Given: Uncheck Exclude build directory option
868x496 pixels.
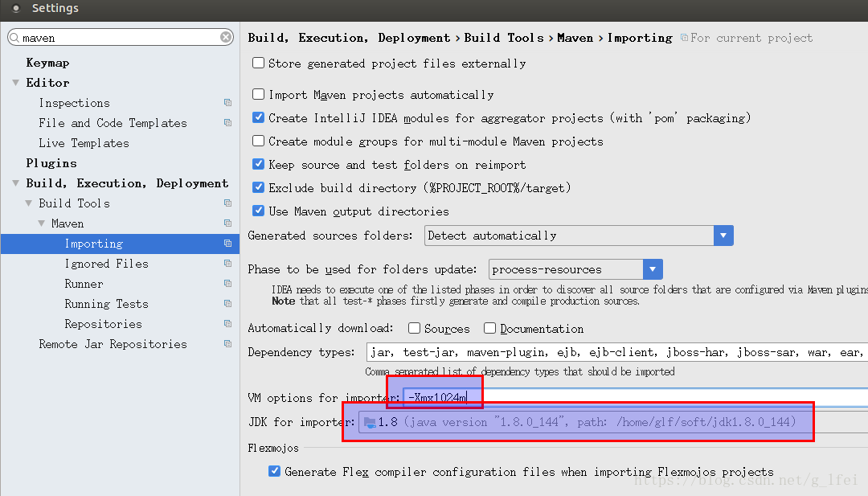Looking at the screenshot, I should point(258,187).
